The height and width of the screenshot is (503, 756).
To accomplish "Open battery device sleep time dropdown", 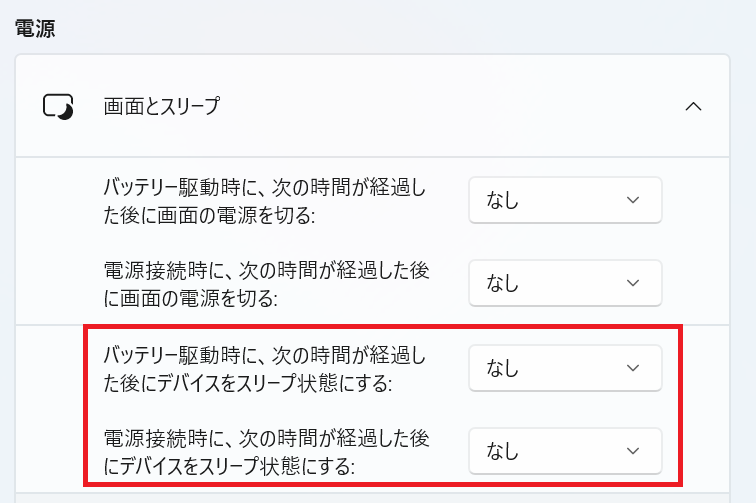I will tap(565, 368).
